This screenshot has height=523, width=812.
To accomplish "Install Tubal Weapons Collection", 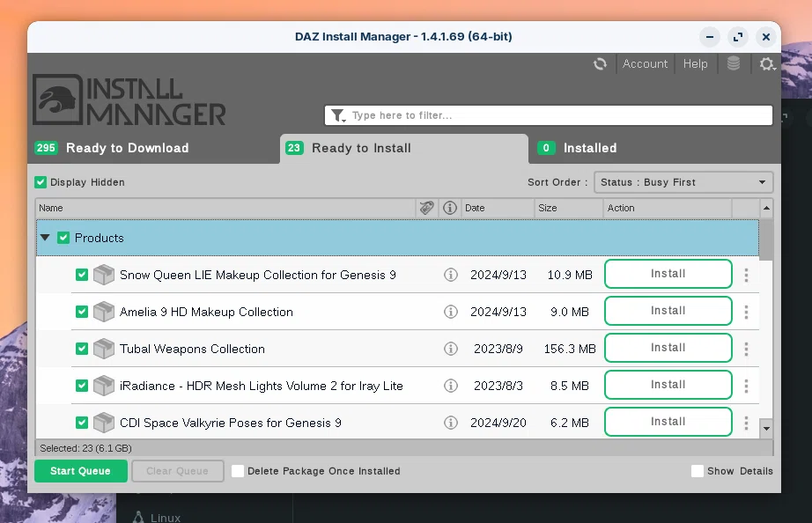I will pyautogui.click(x=668, y=348).
